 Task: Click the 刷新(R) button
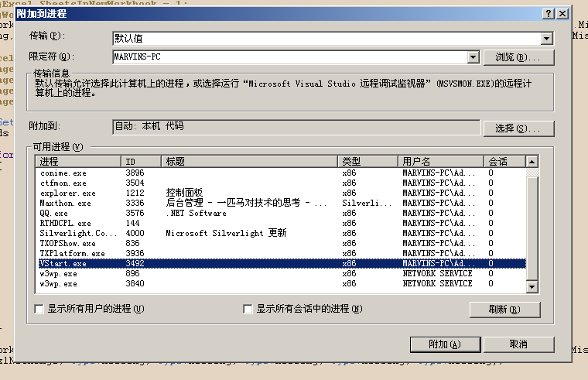pos(504,310)
